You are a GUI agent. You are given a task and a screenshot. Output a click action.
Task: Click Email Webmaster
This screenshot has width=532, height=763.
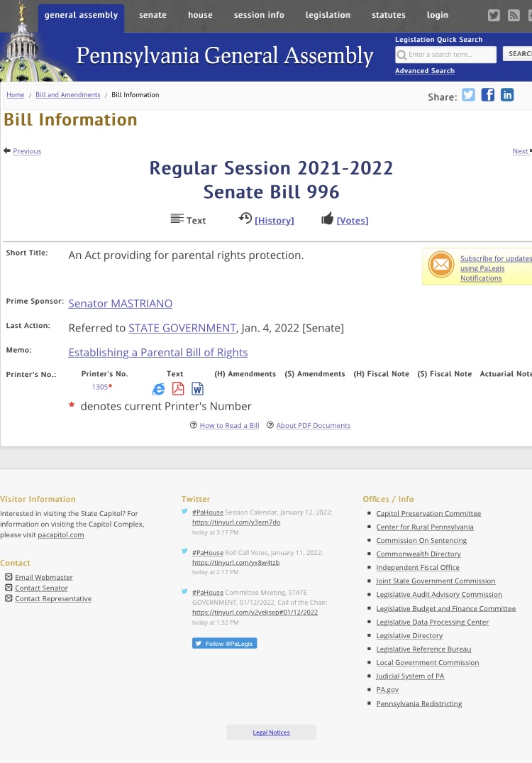pos(44,577)
